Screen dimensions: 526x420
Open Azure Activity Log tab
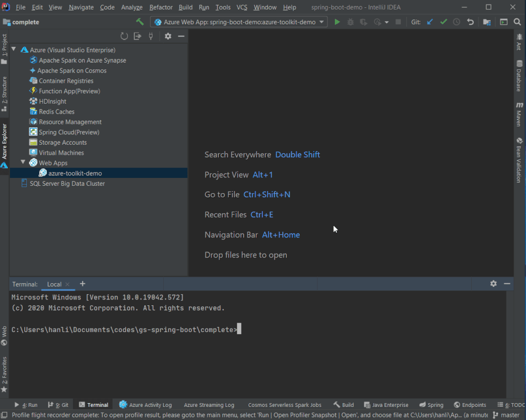(x=146, y=405)
